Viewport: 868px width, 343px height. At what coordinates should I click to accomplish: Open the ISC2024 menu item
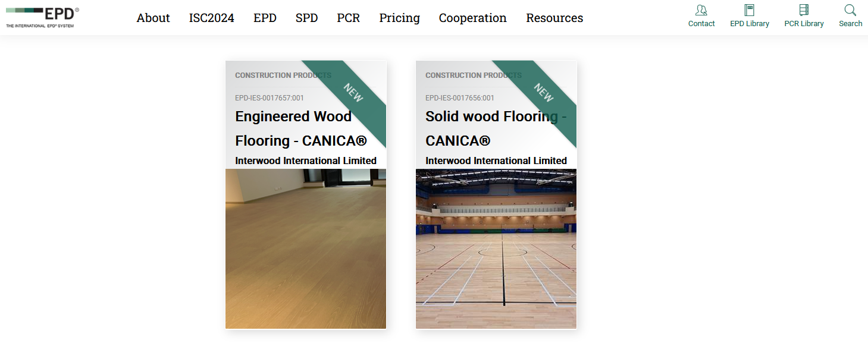tap(212, 18)
